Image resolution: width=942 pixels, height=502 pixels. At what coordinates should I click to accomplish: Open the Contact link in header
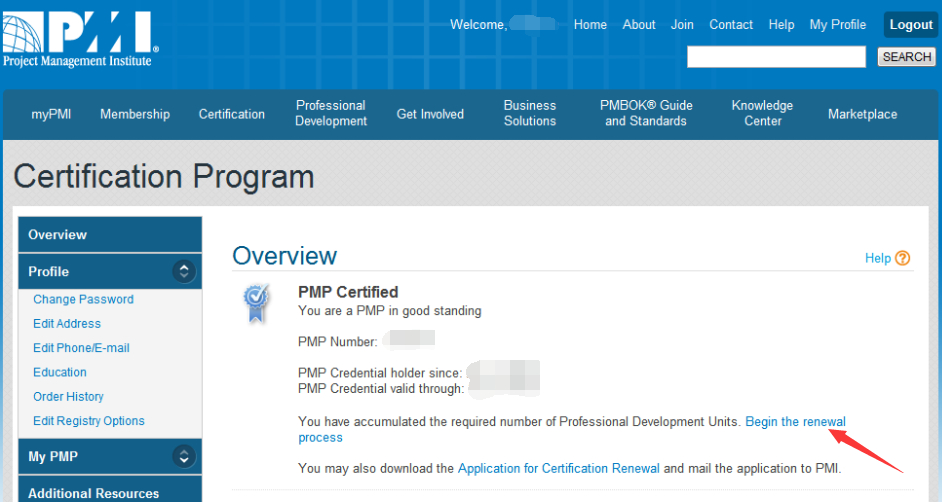point(731,25)
